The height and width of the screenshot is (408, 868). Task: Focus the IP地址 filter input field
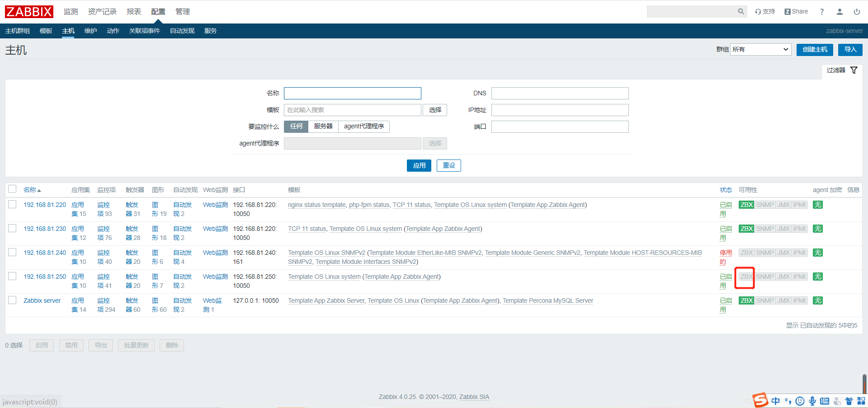click(x=560, y=110)
